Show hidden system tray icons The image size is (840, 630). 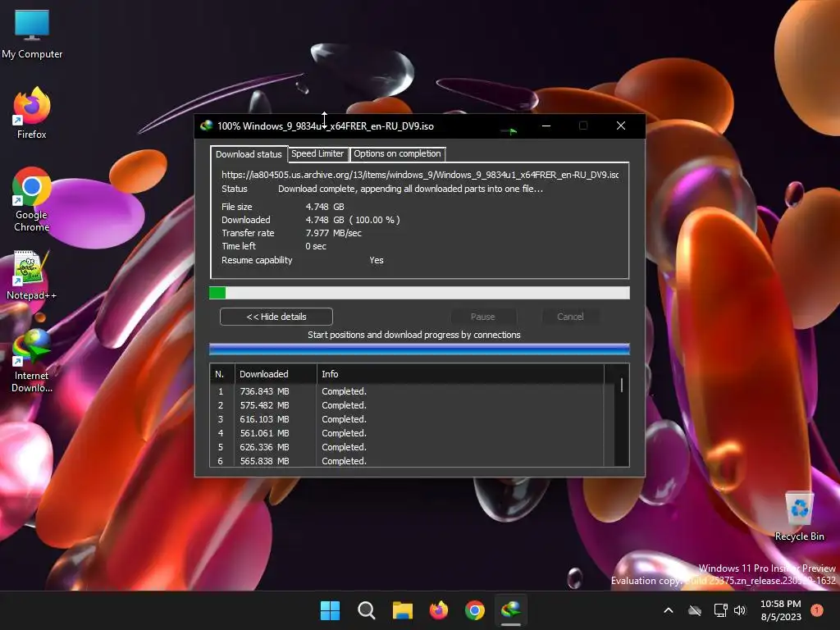coord(669,610)
